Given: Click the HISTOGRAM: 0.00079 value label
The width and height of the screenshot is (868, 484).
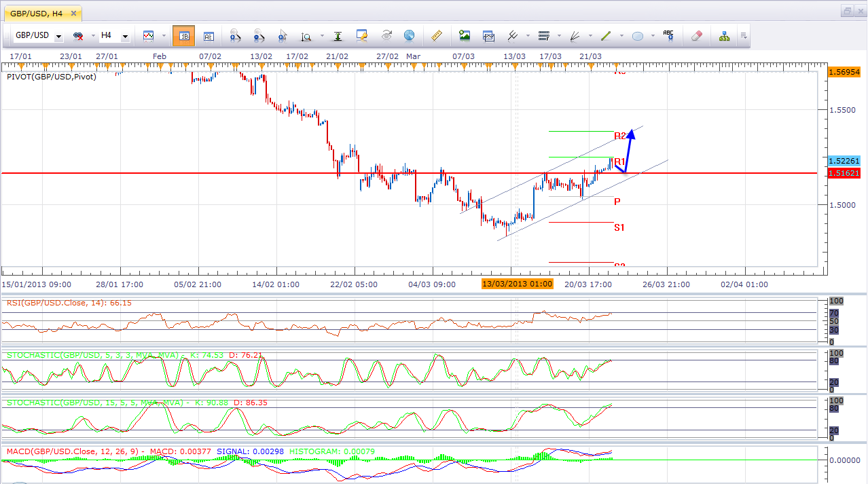Looking at the screenshot, I should (x=332, y=451).
